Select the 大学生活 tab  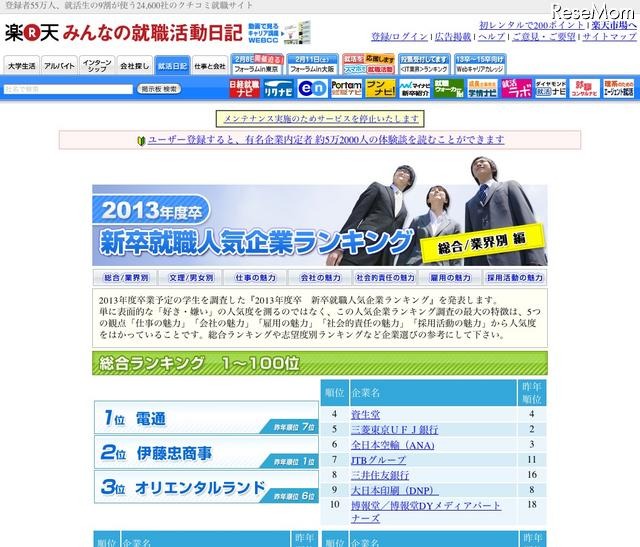pyautogui.click(x=22, y=66)
